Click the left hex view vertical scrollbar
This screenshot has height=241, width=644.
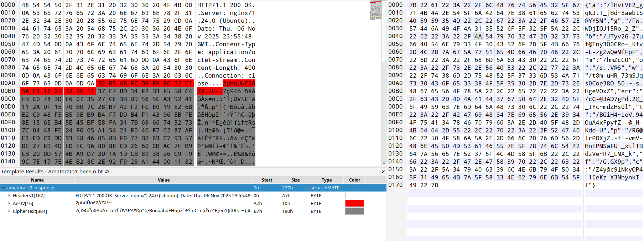(x=384, y=83)
